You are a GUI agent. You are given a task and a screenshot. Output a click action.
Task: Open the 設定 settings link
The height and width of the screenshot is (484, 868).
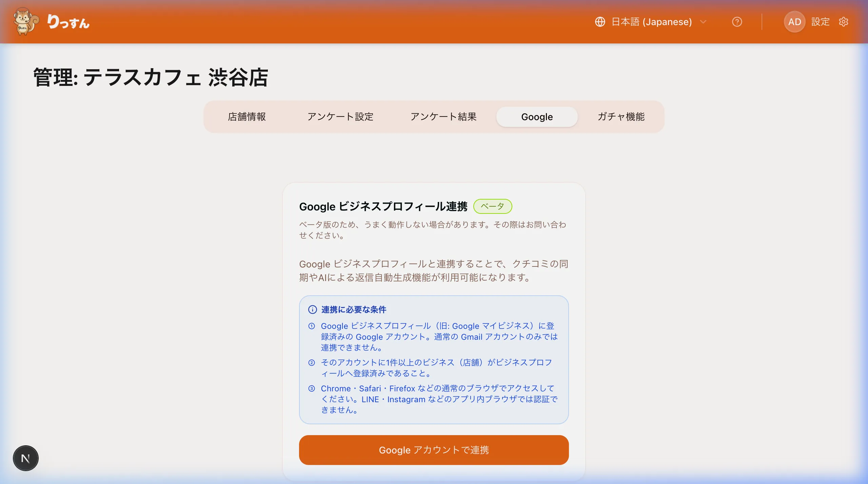click(820, 22)
